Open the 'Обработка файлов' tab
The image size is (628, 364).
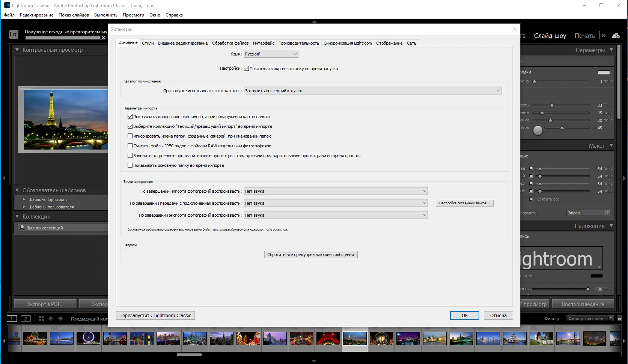click(x=230, y=43)
